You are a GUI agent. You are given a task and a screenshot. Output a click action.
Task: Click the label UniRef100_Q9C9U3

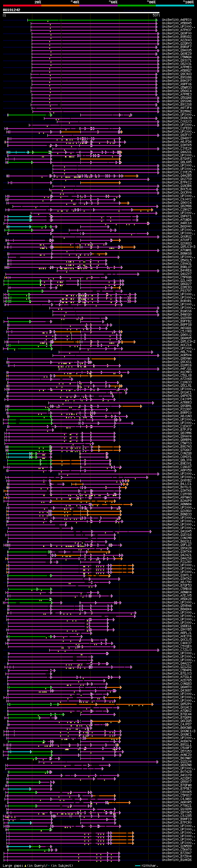tap(177, 74)
